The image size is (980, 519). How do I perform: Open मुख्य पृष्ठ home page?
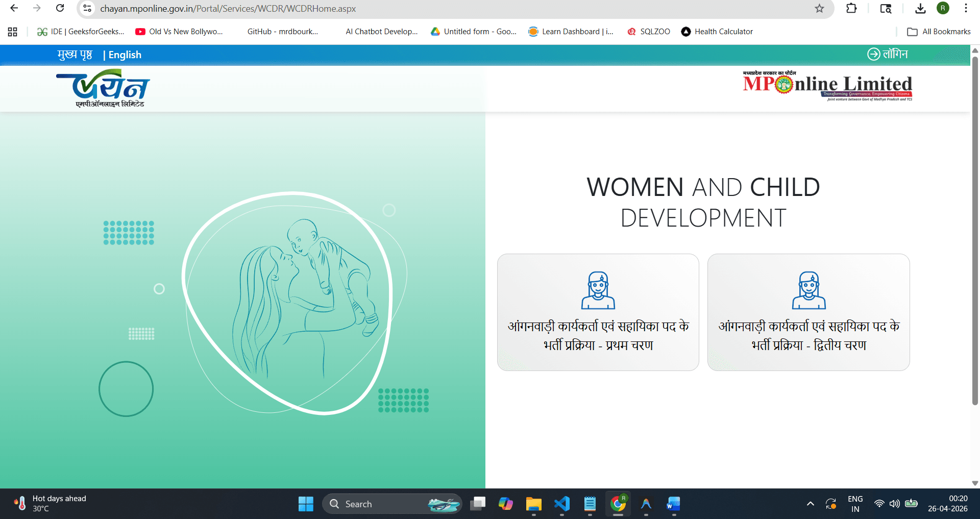point(74,55)
